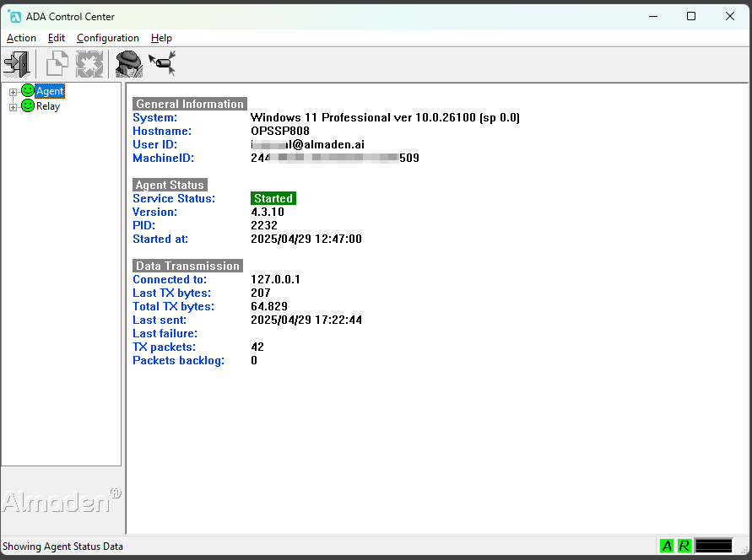Viewport: 752px width, 560px height.
Task: Click the green smiley beside Agent
Action: point(28,90)
